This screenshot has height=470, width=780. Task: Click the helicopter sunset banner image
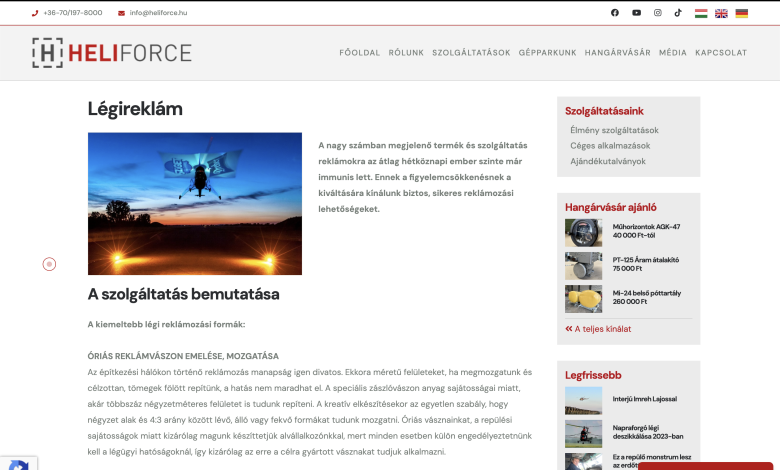click(195, 203)
